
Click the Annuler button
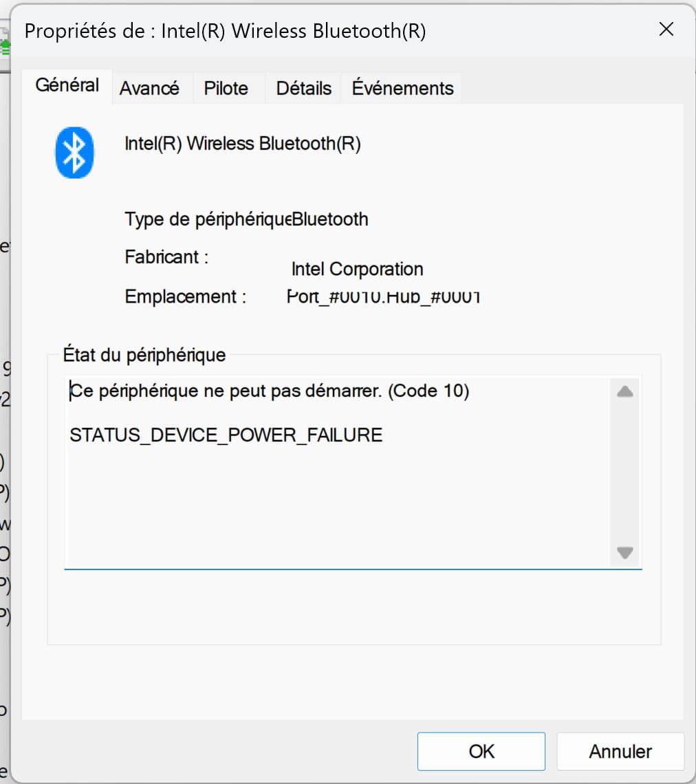click(x=620, y=752)
